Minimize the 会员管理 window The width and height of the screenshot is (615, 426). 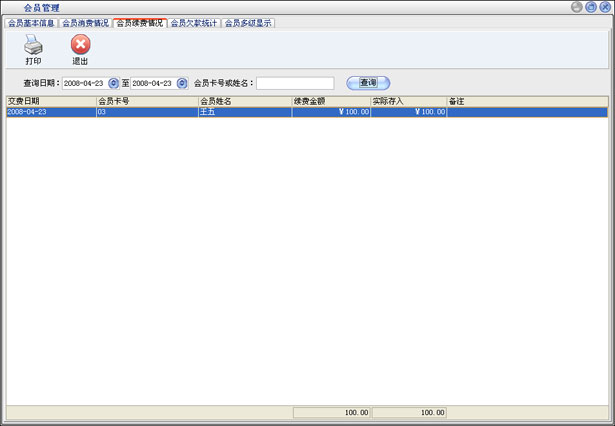[x=577, y=7]
